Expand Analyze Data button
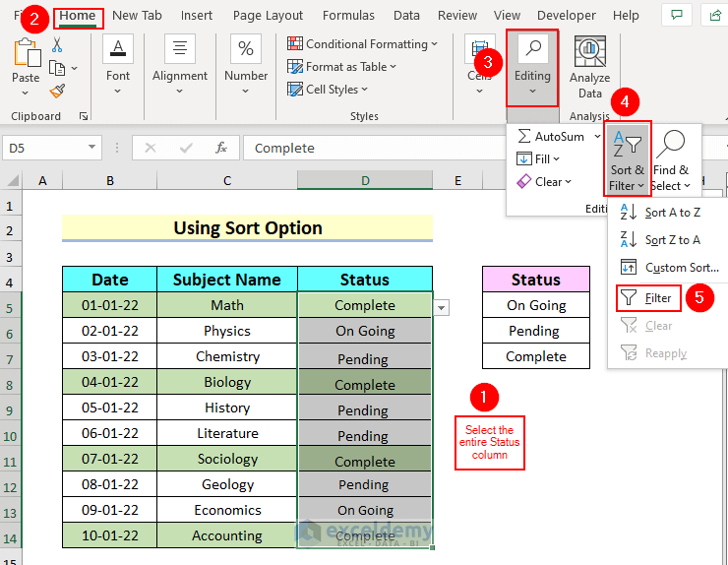 click(589, 66)
